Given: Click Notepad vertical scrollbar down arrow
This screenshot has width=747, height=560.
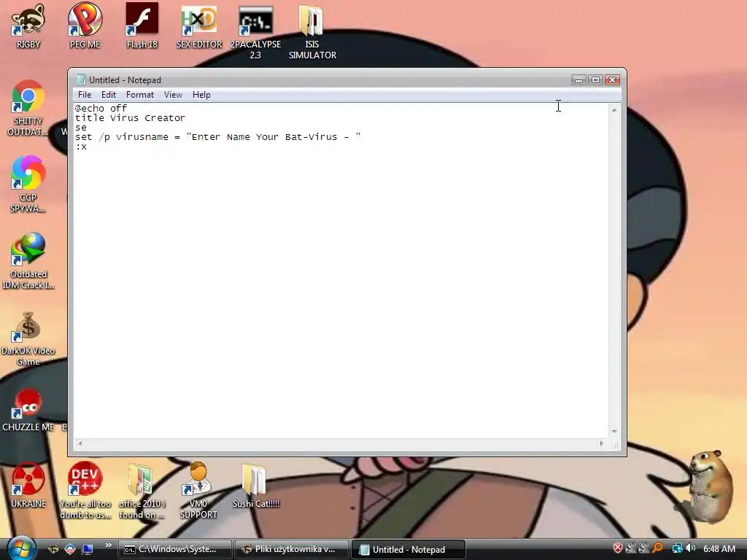Looking at the screenshot, I should coord(614,432).
